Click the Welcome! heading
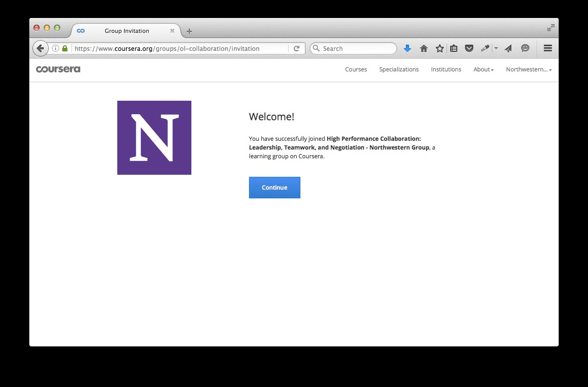Image resolution: width=588 pixels, height=387 pixels. click(x=272, y=117)
